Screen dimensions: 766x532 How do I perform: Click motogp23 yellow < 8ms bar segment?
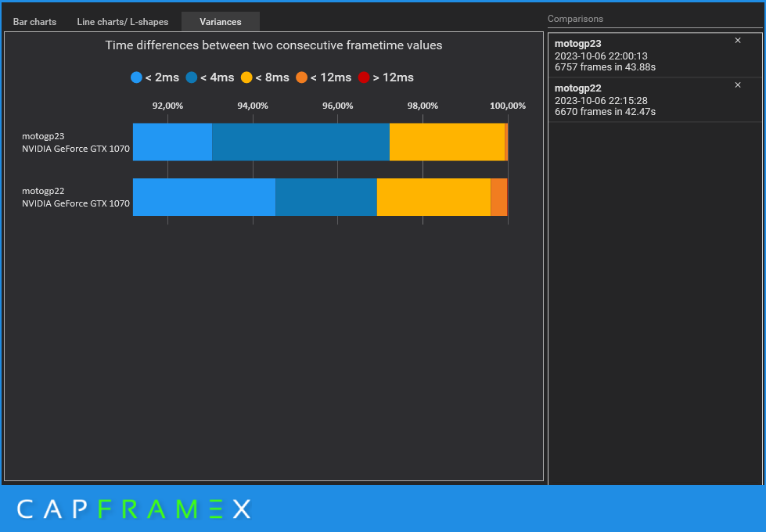point(447,142)
